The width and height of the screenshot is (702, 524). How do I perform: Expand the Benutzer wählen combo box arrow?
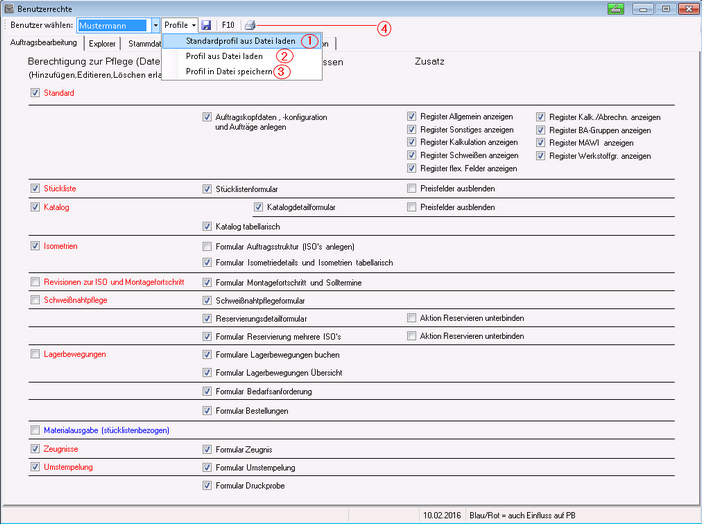[x=155, y=24]
